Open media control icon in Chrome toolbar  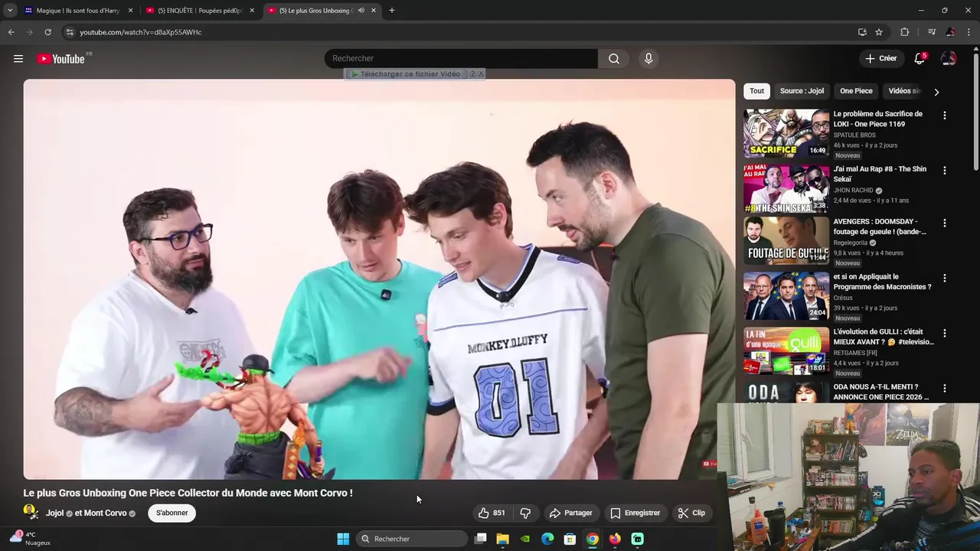point(932,32)
